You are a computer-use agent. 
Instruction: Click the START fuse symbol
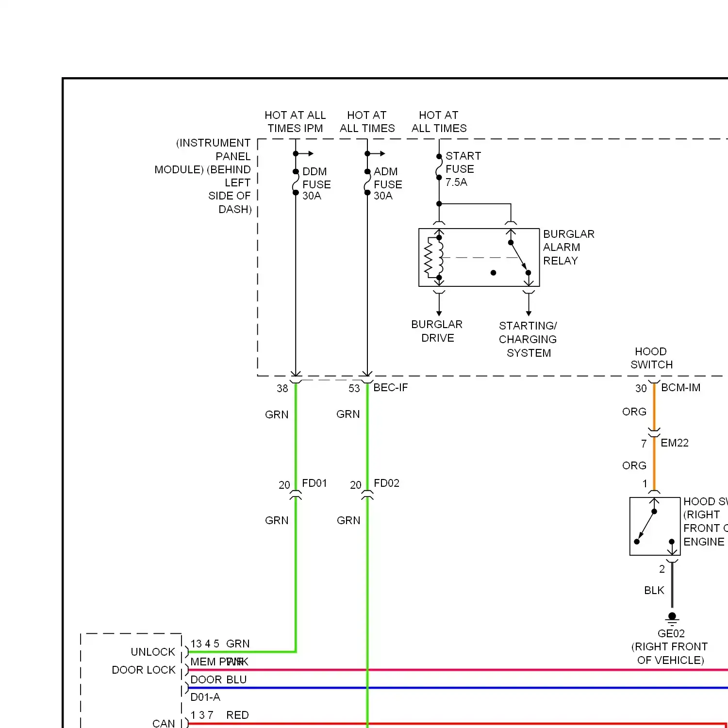(439, 167)
